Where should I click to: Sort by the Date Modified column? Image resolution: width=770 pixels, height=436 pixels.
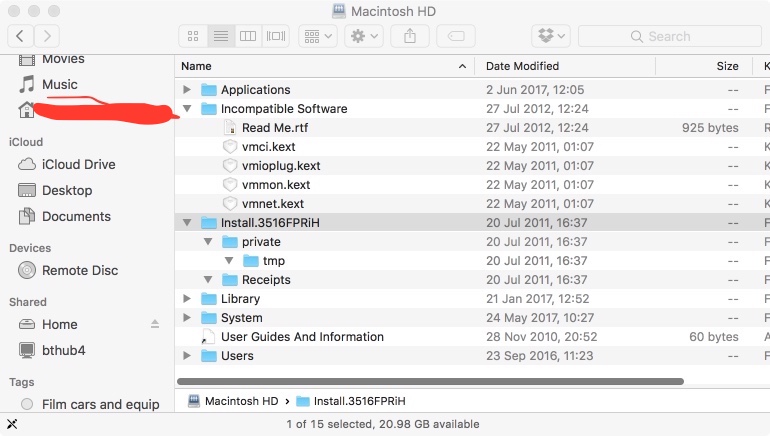522,66
